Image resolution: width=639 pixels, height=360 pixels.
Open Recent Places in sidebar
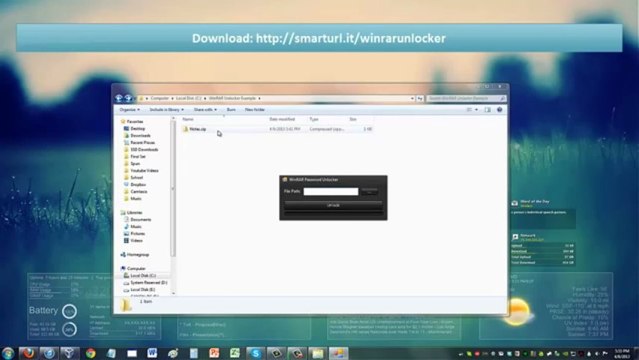click(x=142, y=143)
